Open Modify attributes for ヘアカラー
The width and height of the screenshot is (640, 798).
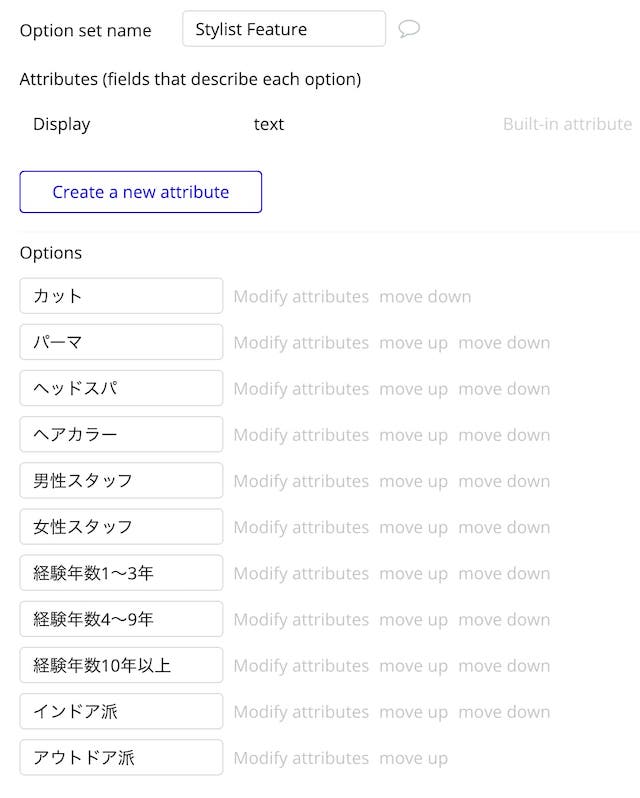pos(301,436)
